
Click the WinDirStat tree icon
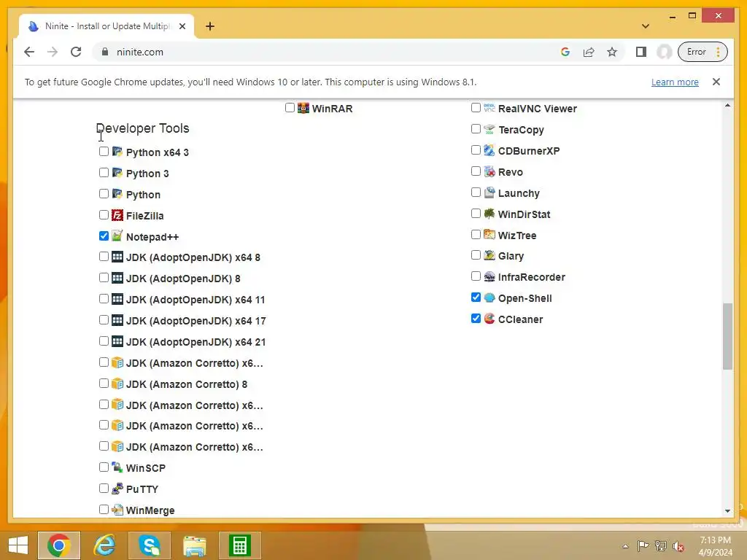pos(489,214)
